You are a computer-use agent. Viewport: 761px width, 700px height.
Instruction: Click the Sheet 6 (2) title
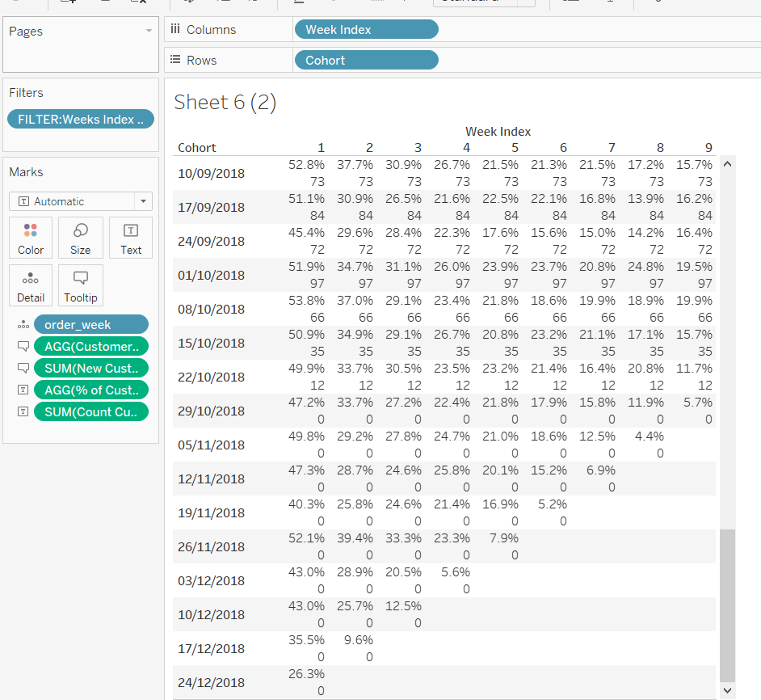coord(225,103)
